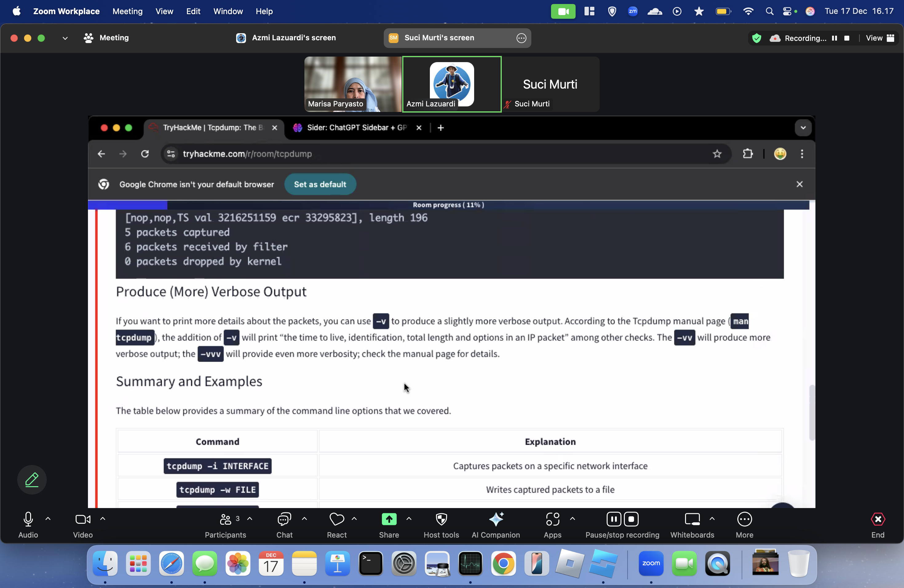
Task: Click the bookmark star in Chrome address bar
Action: pyautogui.click(x=717, y=154)
